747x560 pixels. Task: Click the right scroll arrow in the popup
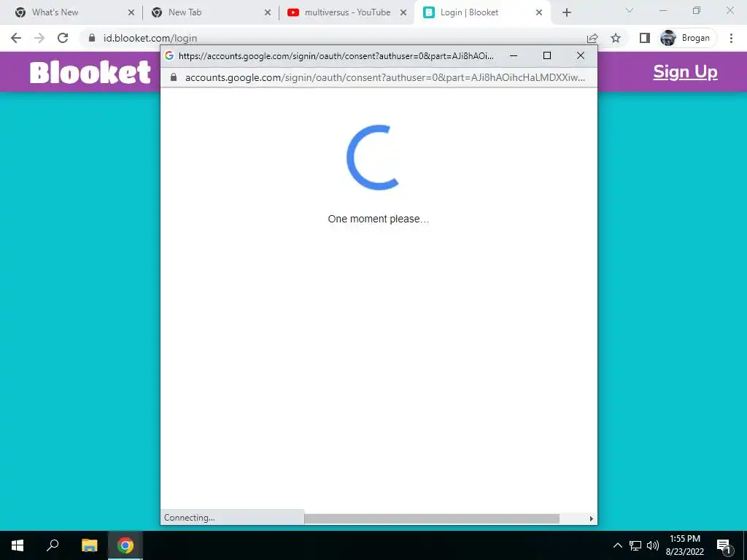[591, 518]
